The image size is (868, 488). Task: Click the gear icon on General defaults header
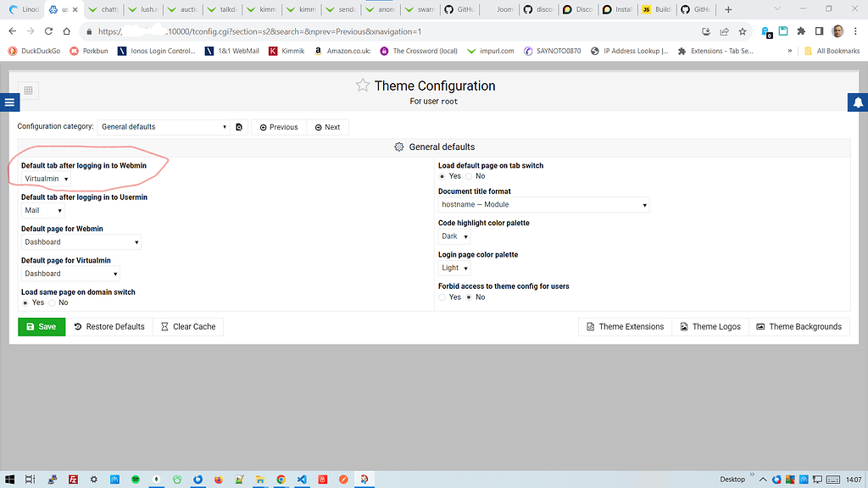click(x=398, y=147)
